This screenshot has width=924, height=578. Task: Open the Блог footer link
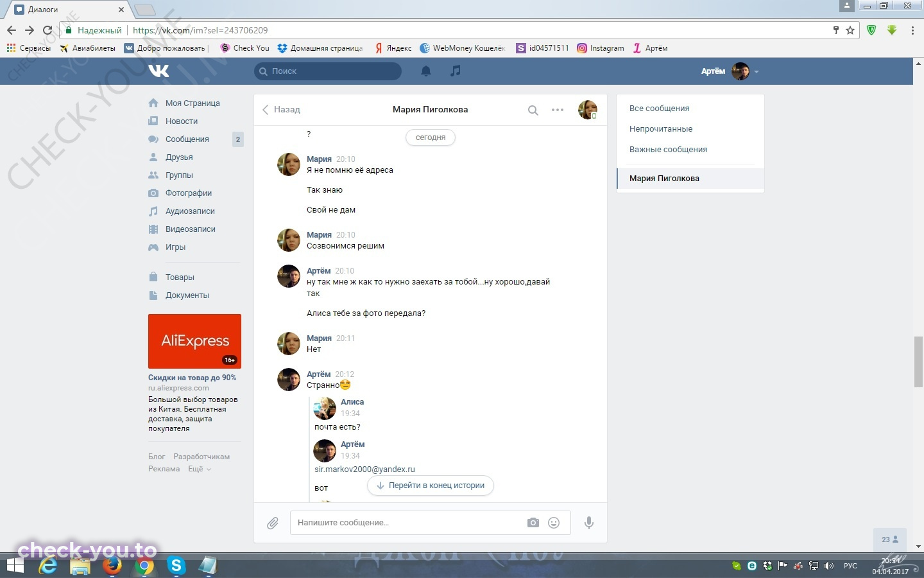[x=157, y=457]
